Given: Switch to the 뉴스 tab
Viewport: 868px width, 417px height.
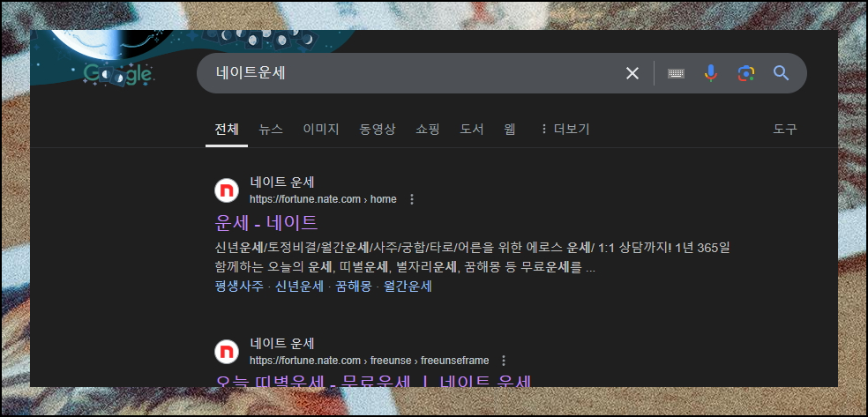Looking at the screenshot, I should click(x=271, y=130).
